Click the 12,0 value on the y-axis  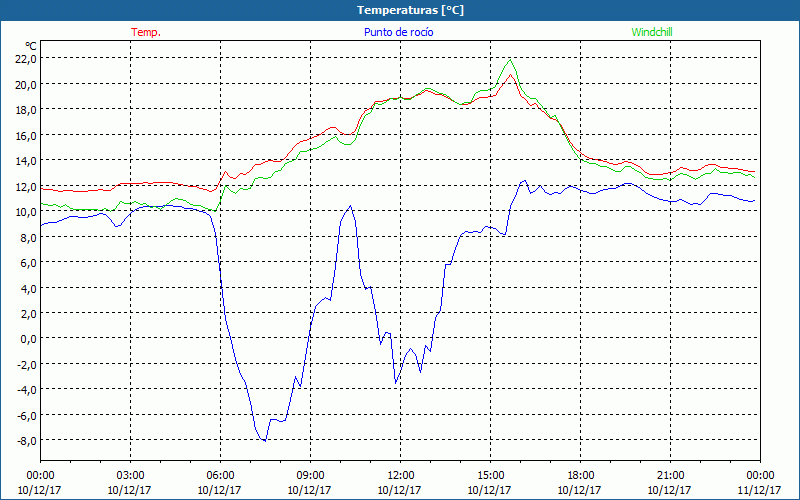pyautogui.click(x=26, y=186)
